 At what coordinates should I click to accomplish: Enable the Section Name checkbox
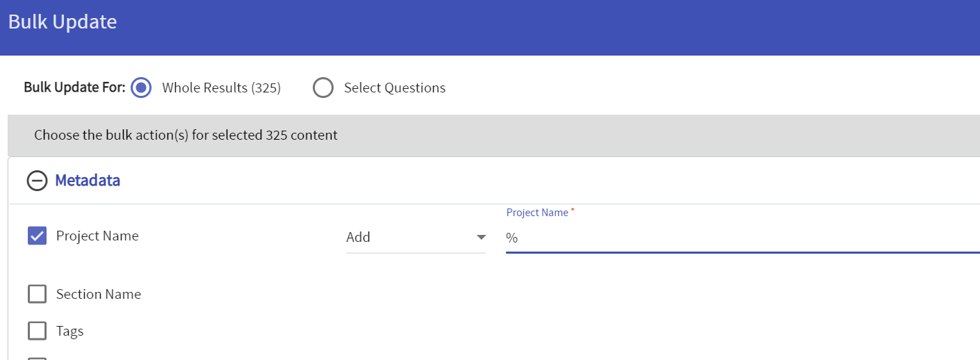37,295
